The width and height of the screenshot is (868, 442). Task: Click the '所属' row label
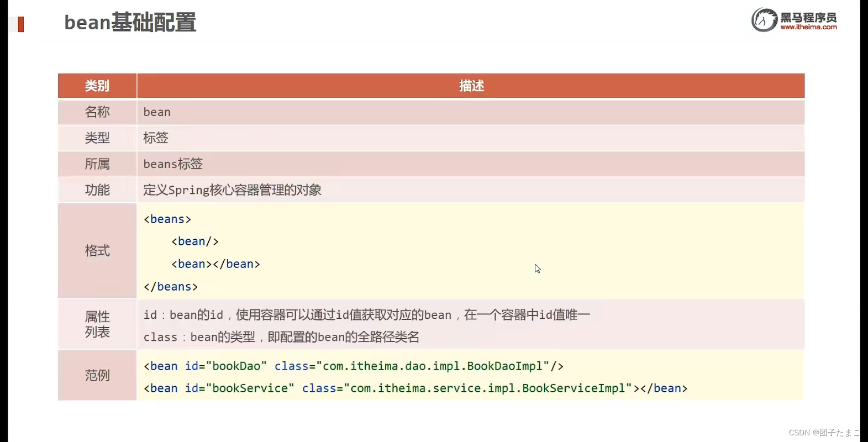point(97,164)
